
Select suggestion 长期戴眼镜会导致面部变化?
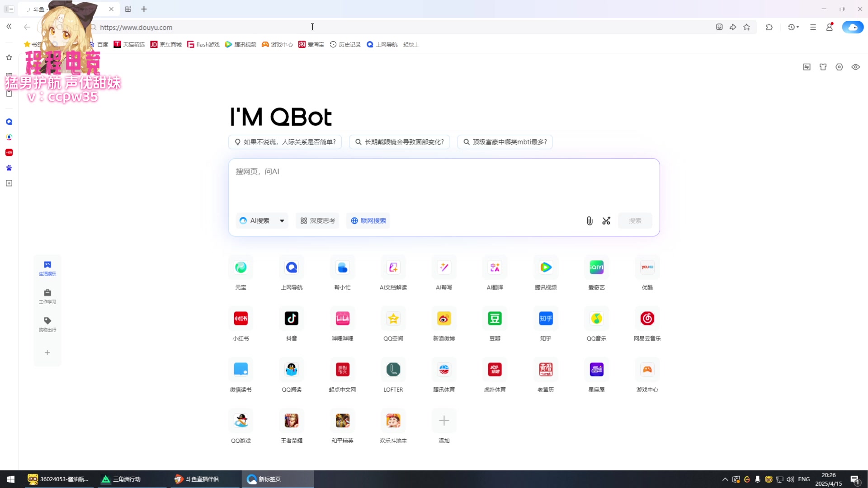400,142
